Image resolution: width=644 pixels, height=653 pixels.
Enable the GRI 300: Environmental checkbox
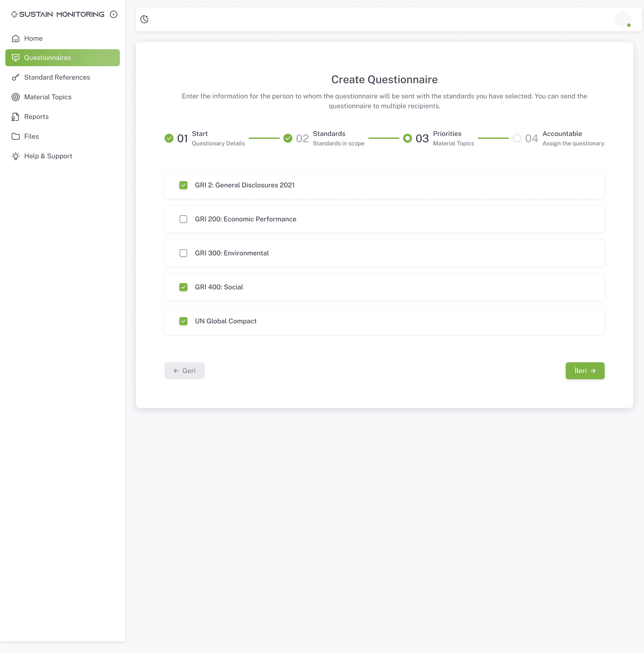(183, 253)
